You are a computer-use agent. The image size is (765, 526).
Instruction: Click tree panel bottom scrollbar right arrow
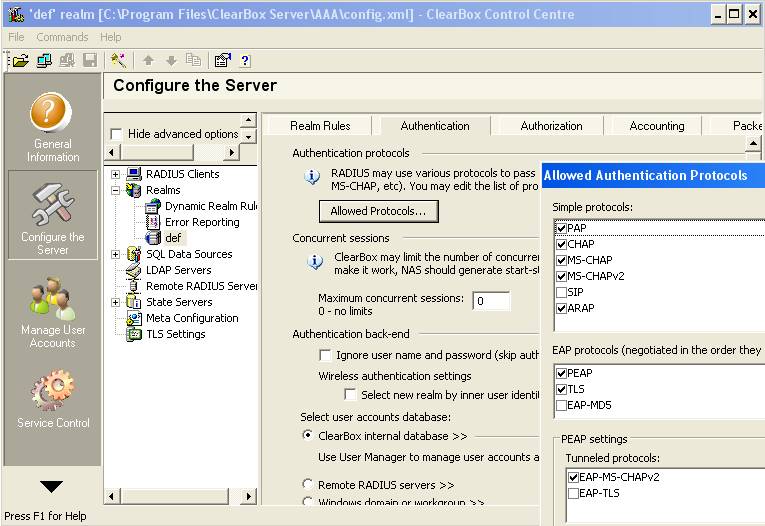249,496
